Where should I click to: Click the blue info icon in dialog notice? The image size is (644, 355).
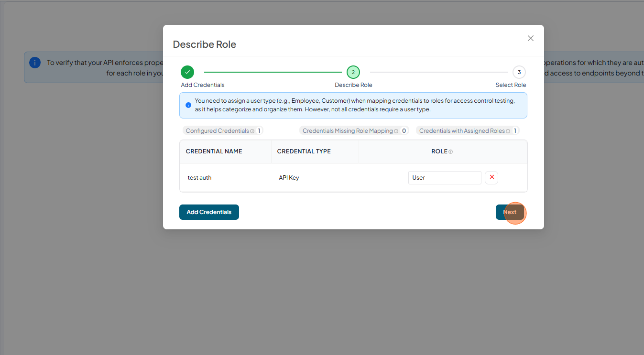[188, 105]
